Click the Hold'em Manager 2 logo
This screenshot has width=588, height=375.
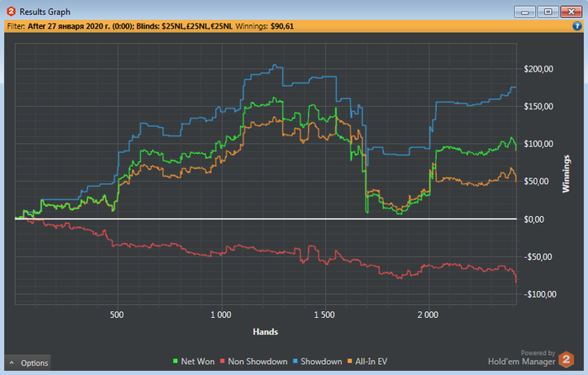566,360
